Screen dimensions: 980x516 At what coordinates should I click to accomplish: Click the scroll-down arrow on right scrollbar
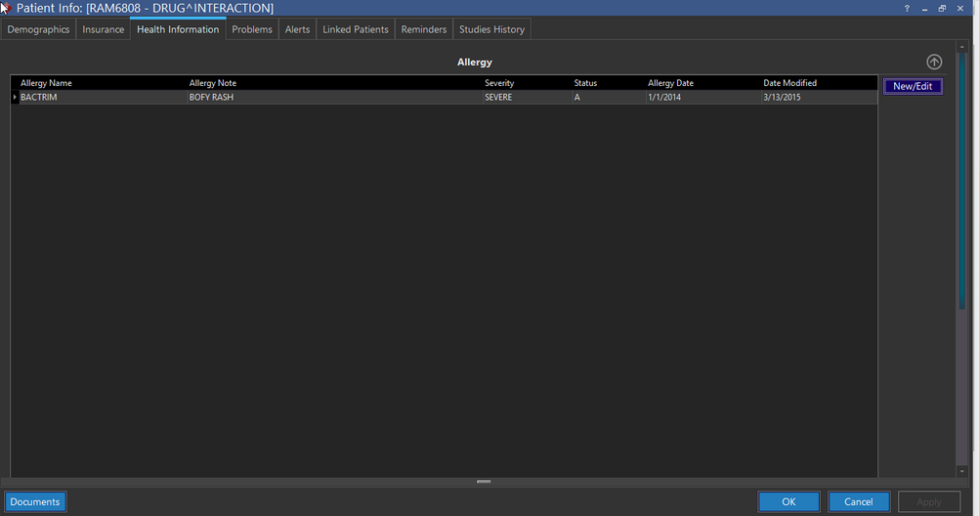click(962, 472)
